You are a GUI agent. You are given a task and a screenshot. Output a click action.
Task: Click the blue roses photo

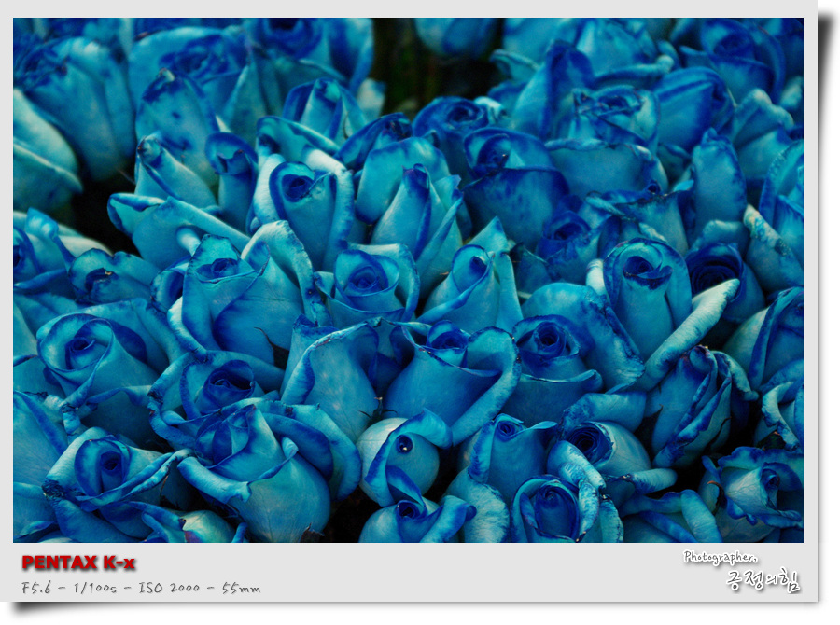click(408, 280)
